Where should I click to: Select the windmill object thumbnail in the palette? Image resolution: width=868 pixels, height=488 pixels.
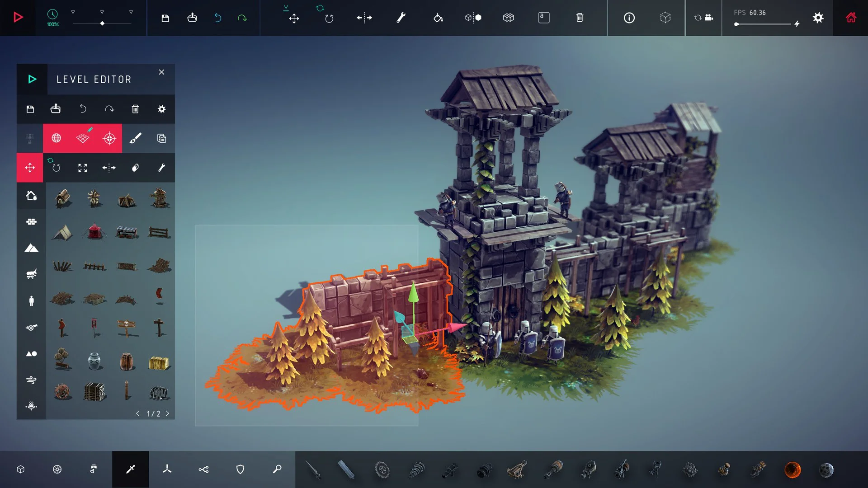tap(94, 198)
